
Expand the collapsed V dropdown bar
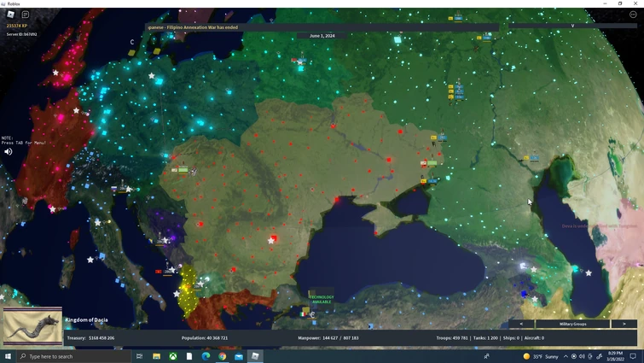tap(572, 26)
